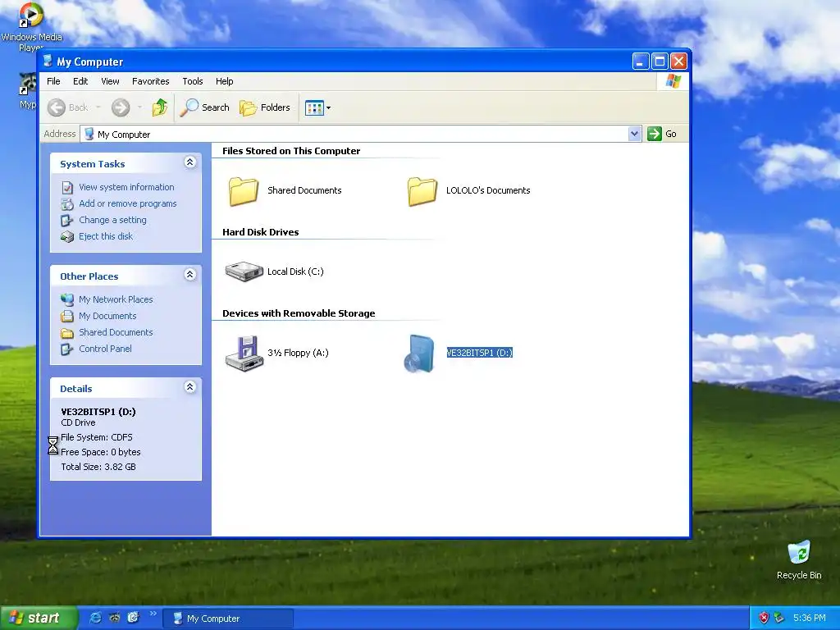Click the Change a setting icon
The width and height of the screenshot is (840, 630).
67,220
